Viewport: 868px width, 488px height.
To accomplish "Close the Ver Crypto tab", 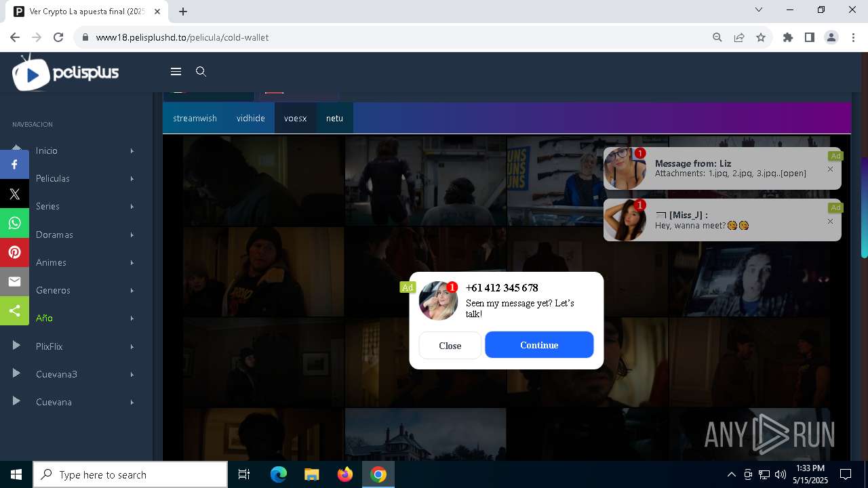I will coord(158,12).
